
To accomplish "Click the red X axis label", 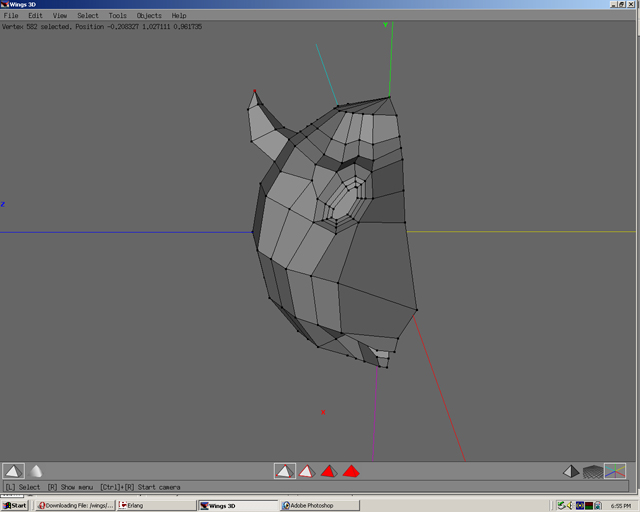I will 323,412.
